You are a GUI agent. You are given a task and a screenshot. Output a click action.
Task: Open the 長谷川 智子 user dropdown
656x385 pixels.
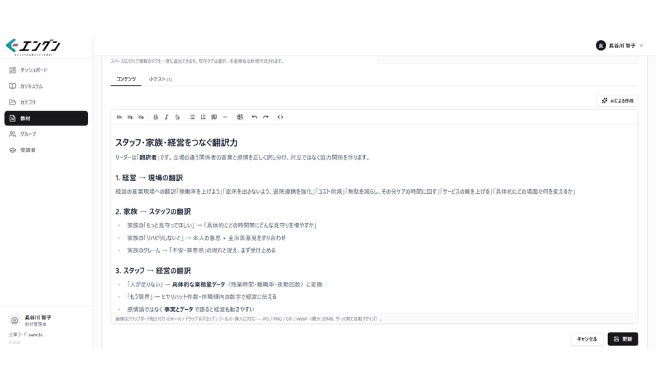[620, 46]
